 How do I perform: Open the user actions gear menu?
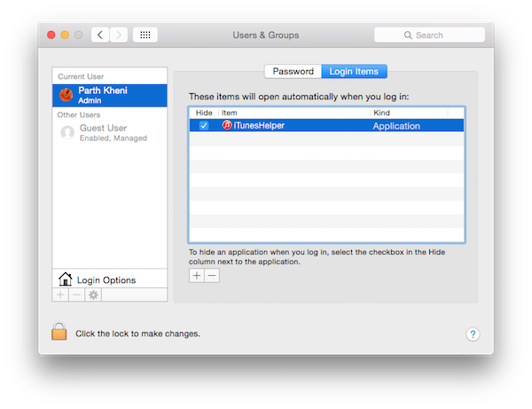93,295
